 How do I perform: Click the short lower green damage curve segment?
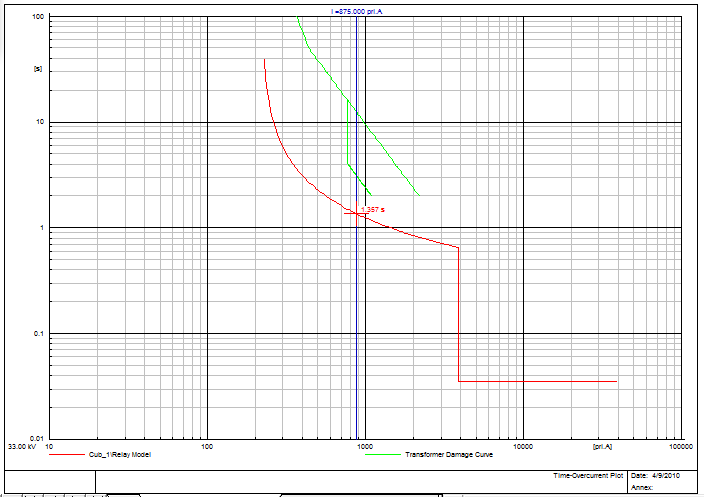pos(359,179)
